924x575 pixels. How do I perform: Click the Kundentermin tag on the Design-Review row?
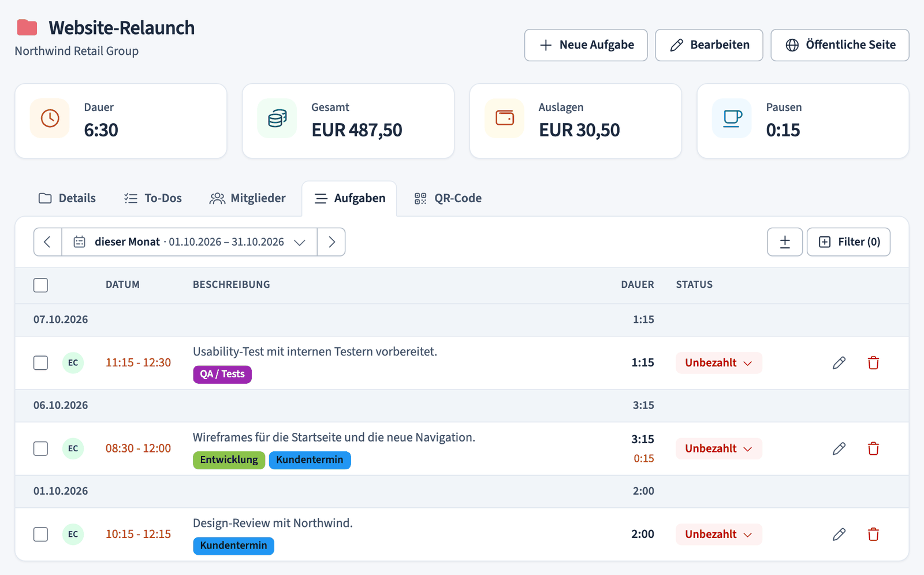(234, 546)
